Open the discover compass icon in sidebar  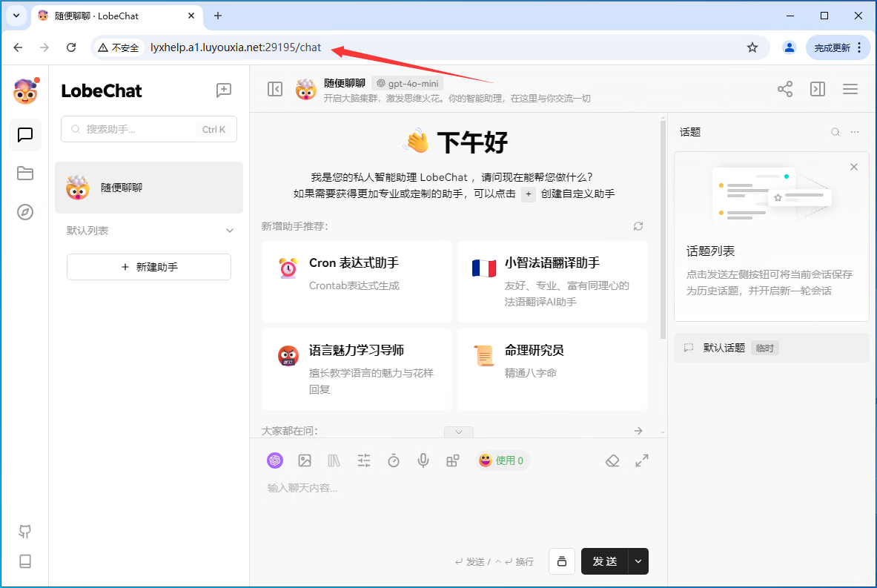click(x=25, y=212)
